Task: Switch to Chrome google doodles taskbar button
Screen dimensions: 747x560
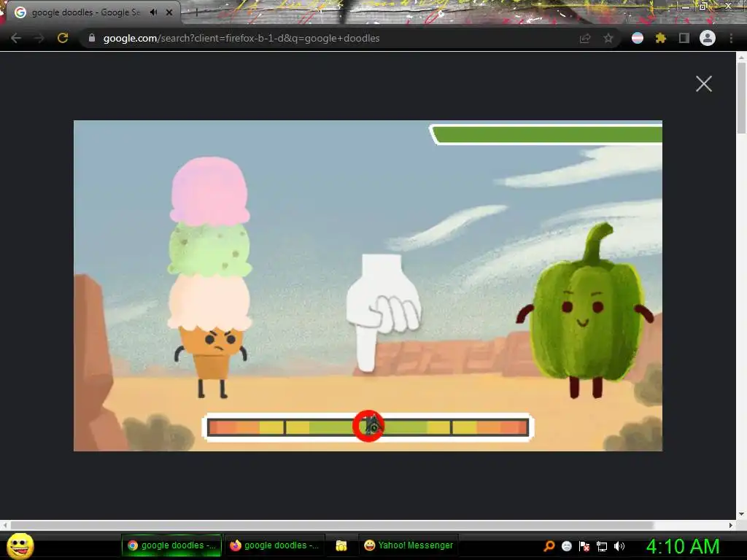Action: 172,545
